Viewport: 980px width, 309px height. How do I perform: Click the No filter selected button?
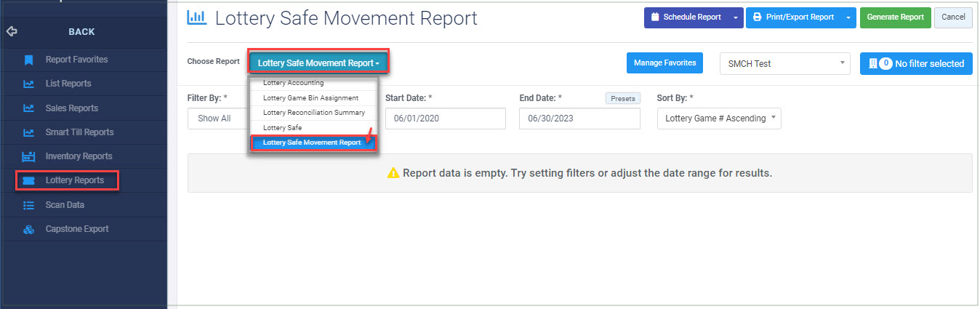click(x=916, y=64)
